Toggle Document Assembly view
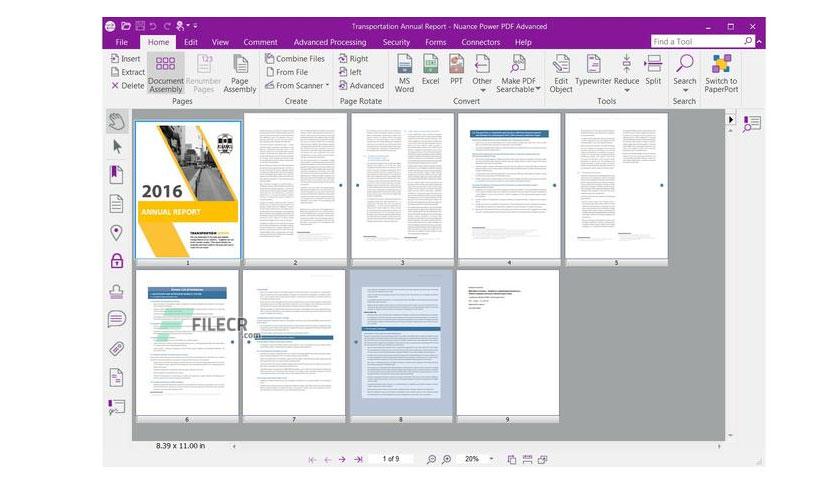The height and width of the screenshot is (484, 836). pyautogui.click(x=165, y=74)
